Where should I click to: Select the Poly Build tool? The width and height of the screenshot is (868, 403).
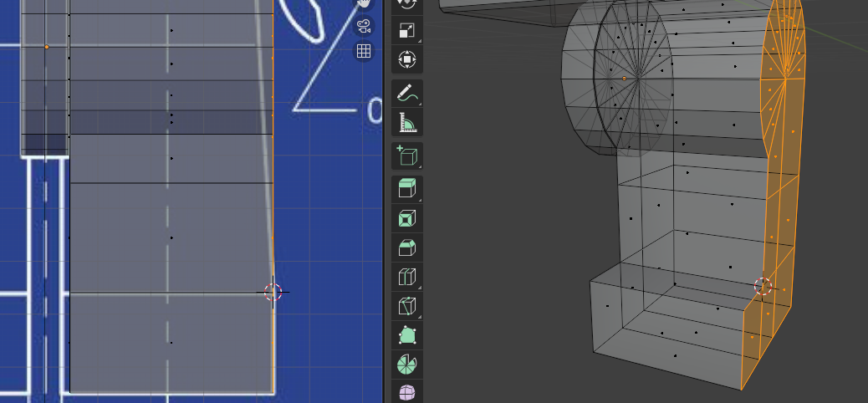click(x=407, y=335)
